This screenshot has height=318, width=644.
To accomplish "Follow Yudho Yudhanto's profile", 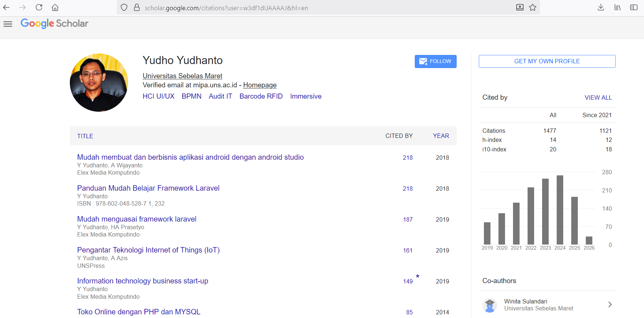I will point(436,61).
